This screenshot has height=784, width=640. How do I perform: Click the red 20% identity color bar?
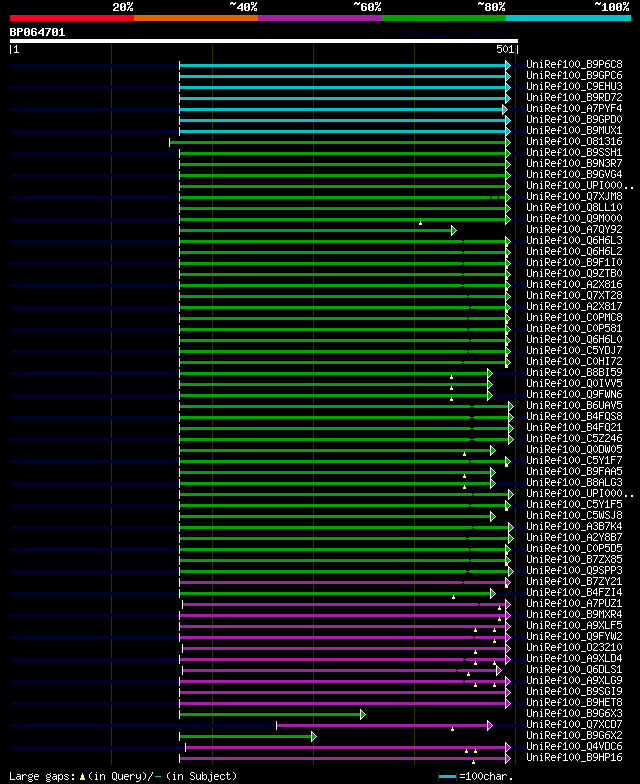click(72, 18)
